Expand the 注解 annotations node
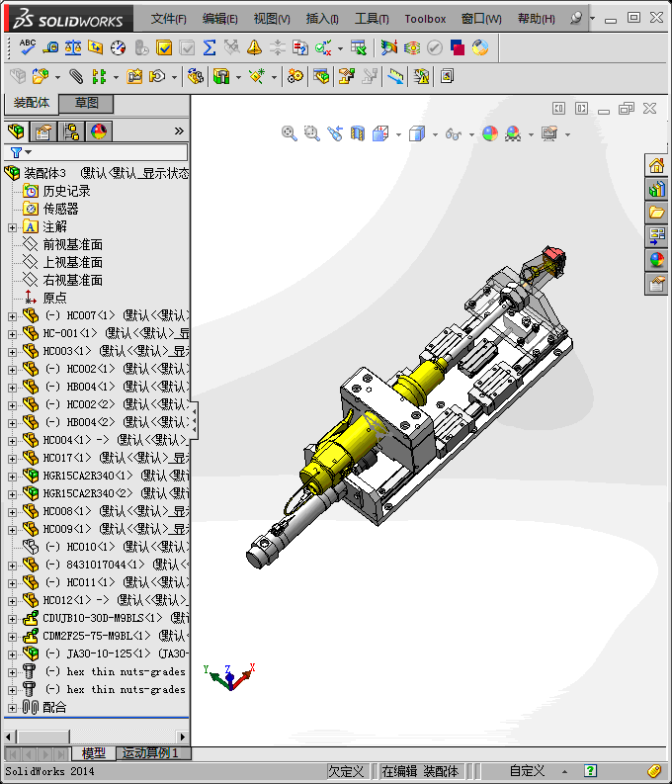This screenshot has width=672, height=784. coord(12,227)
